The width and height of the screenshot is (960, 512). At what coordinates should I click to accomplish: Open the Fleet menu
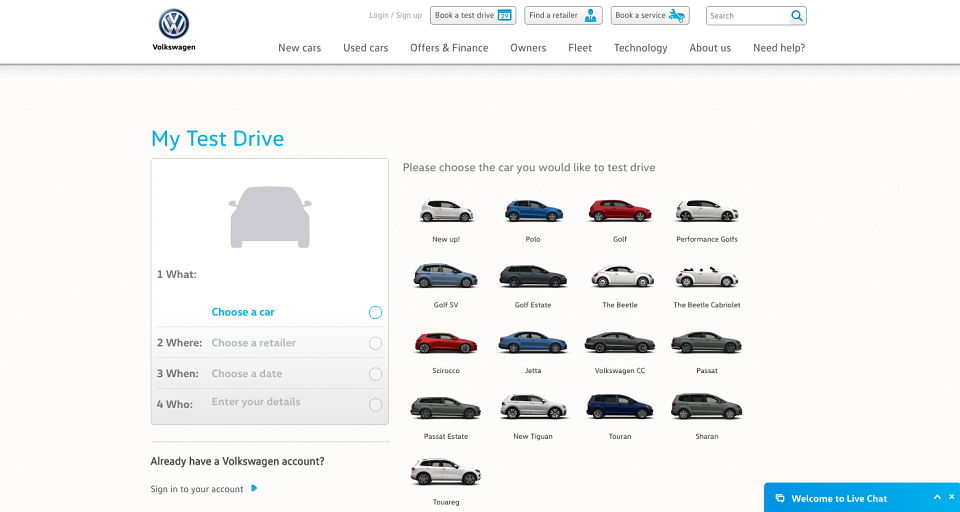pos(580,48)
